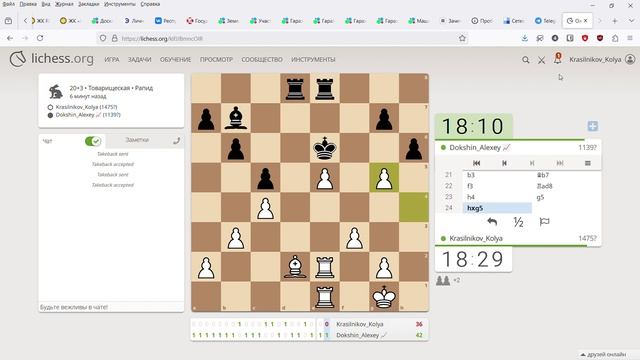This screenshot has height=360, width=640.
Task: Click the white pawn on g5
Action: click(384, 178)
